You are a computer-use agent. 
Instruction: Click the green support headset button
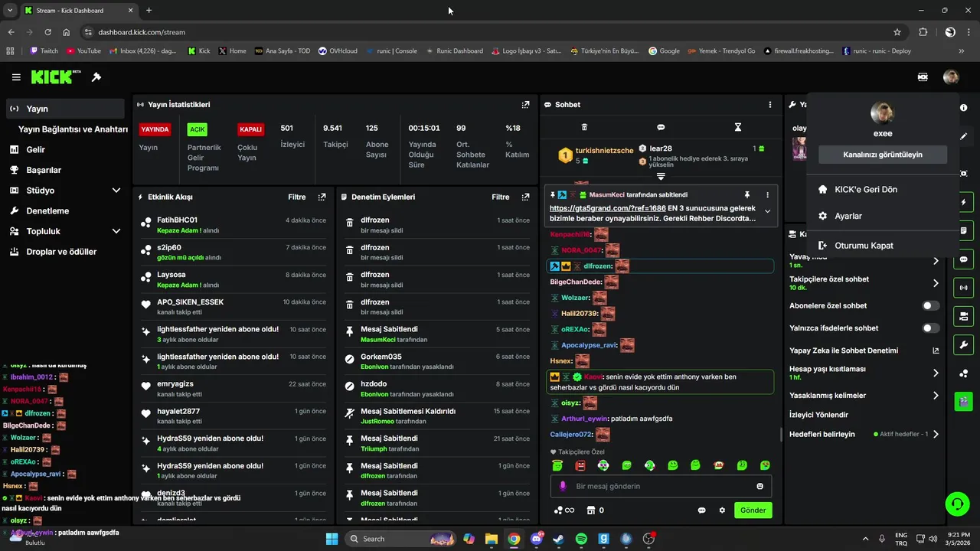click(x=957, y=504)
